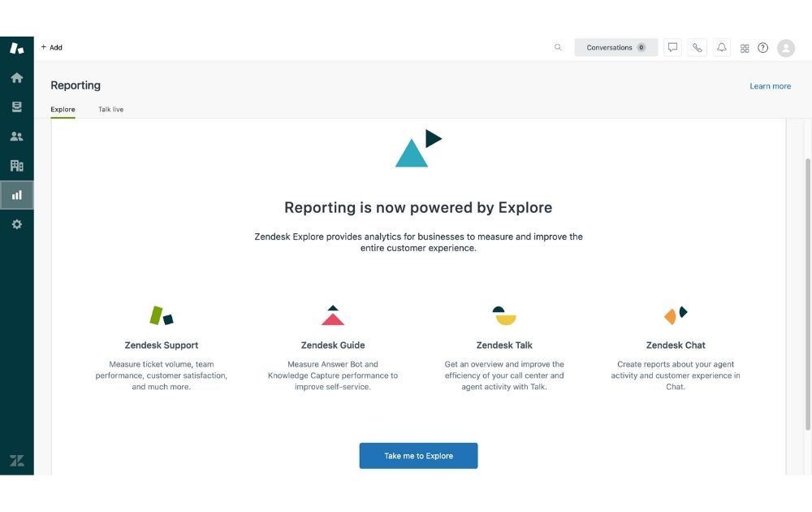Click the Zendesk Guide title text

[332, 345]
